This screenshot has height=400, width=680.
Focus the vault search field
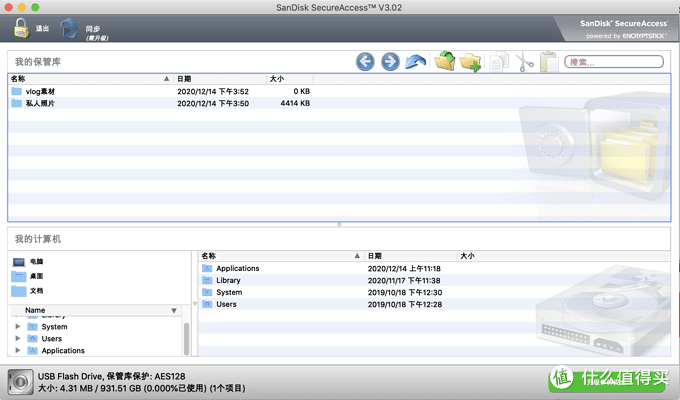[x=614, y=62]
